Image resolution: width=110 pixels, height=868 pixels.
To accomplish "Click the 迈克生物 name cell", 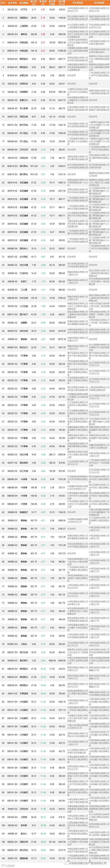I will click(x=24, y=809).
